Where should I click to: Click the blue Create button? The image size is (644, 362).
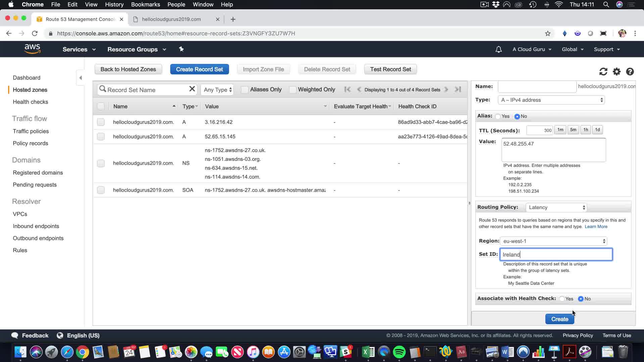pyautogui.click(x=559, y=319)
